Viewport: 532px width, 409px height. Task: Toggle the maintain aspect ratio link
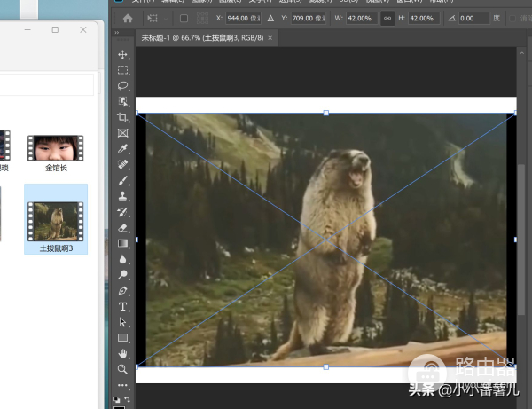click(x=387, y=18)
